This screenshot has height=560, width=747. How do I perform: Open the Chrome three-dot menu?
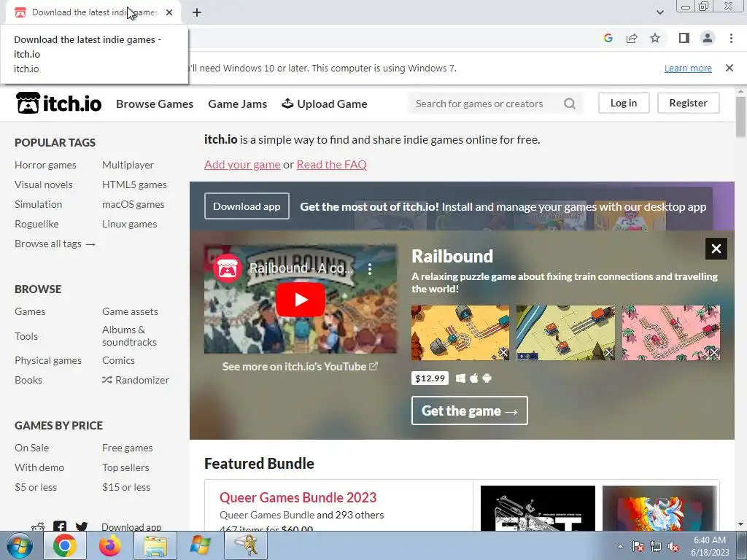pos(731,38)
